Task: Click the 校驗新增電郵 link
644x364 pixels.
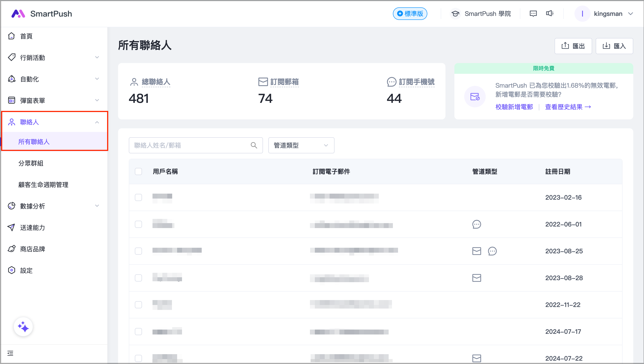Action: [x=514, y=107]
